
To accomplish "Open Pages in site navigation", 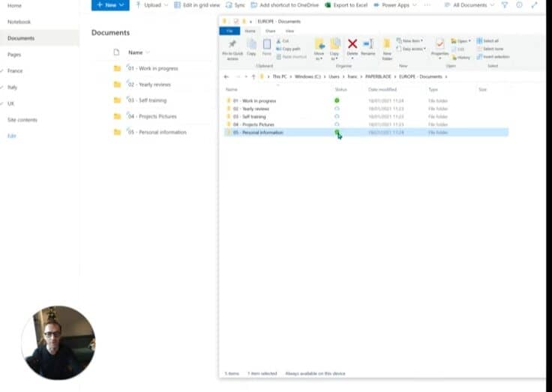I will click(14, 55).
